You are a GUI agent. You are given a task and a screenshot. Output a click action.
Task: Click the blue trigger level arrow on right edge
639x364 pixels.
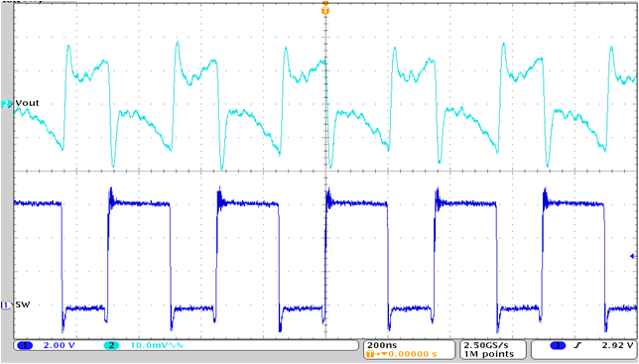click(x=633, y=256)
